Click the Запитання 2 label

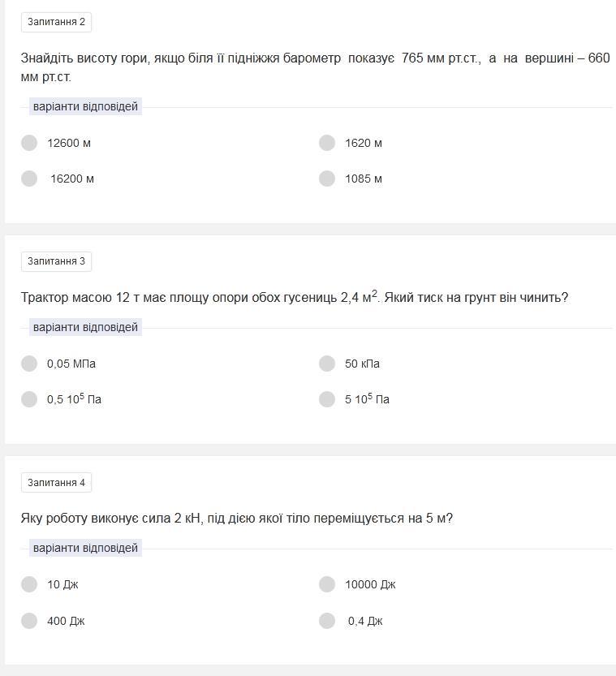coord(56,22)
